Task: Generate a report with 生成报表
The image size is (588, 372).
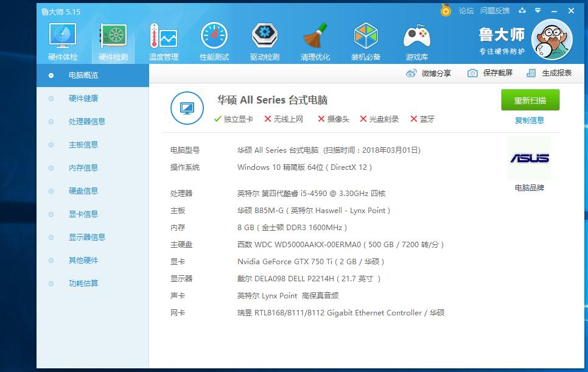Action: tap(549, 73)
